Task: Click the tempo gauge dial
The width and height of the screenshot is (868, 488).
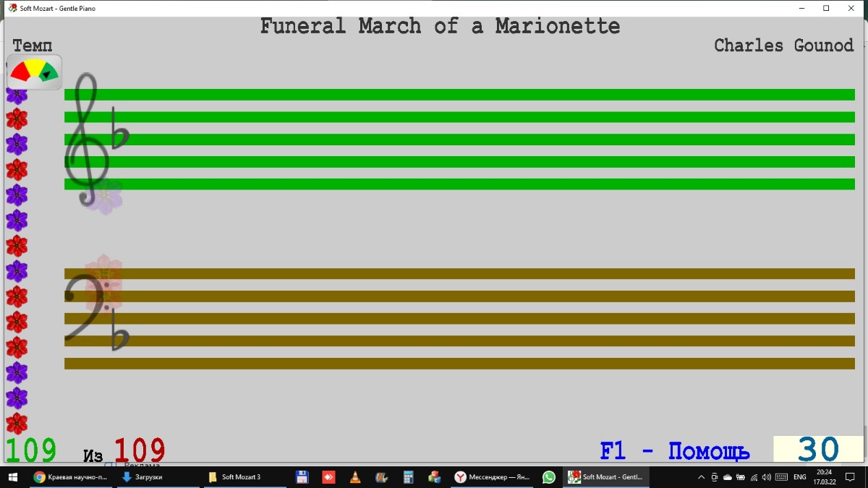Action: 34,72
